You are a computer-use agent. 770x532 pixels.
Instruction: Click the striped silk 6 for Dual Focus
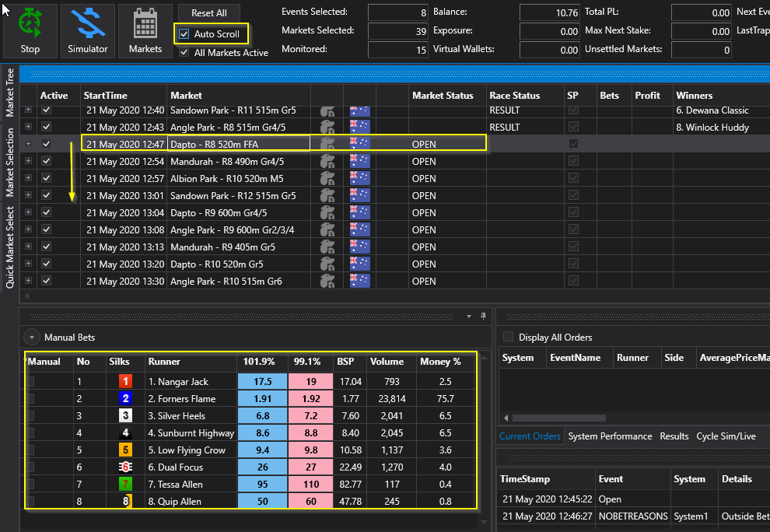(x=126, y=467)
